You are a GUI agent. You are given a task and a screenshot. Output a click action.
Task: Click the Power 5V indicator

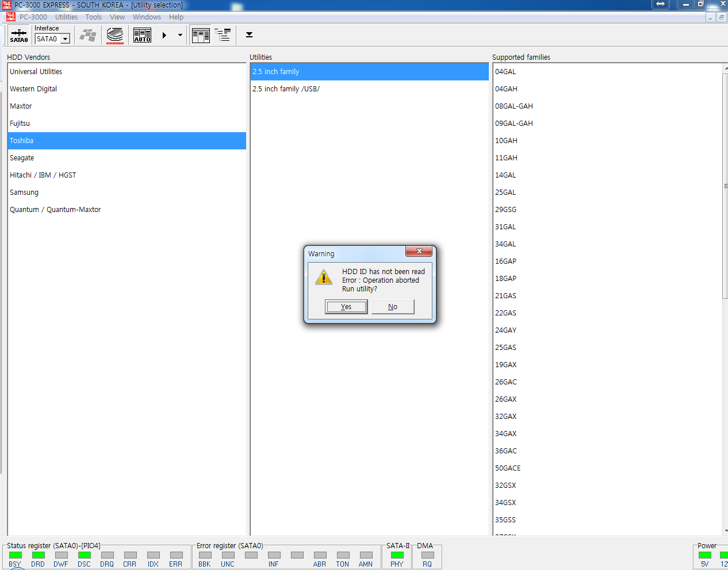[x=705, y=555]
